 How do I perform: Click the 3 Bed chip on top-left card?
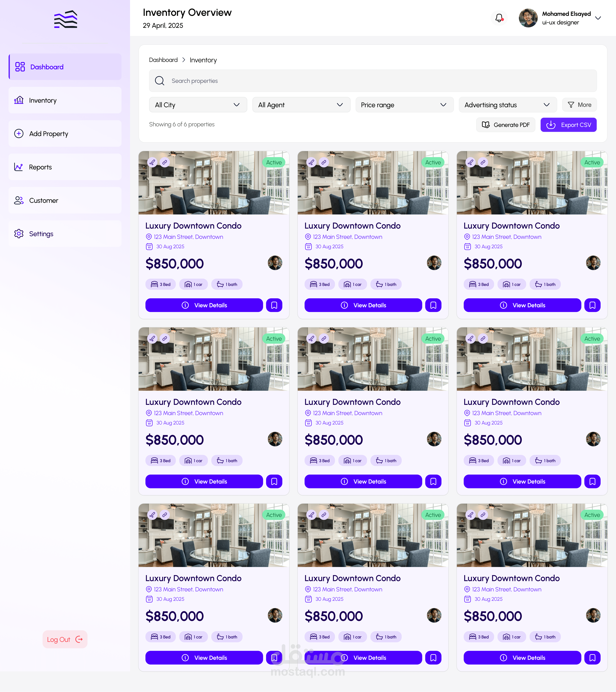[x=161, y=284]
